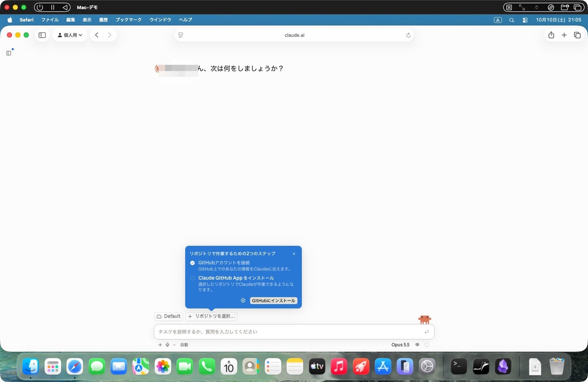Viewport: 588px width, 382px height.
Task: Open the 個人用 profile dropdown
Action: pos(70,35)
